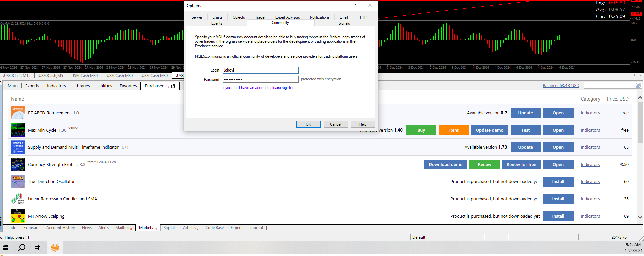Open the Trade tab in Options

[259, 17]
